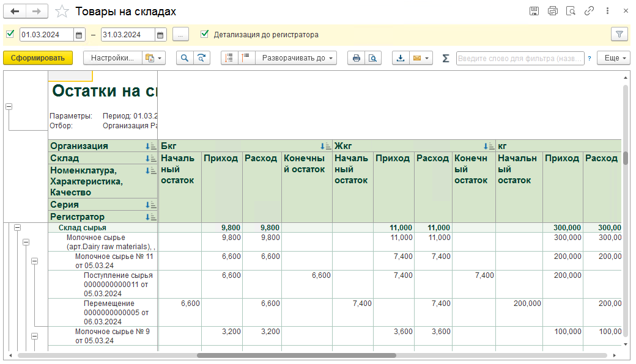The width and height of the screenshot is (636, 364).
Task: Click the Sum sigma icon
Action: click(x=445, y=58)
